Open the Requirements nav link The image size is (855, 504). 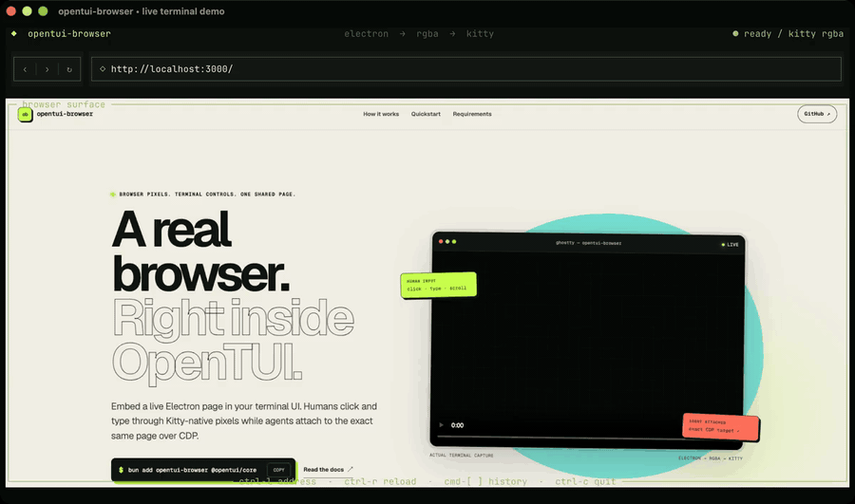click(x=471, y=114)
